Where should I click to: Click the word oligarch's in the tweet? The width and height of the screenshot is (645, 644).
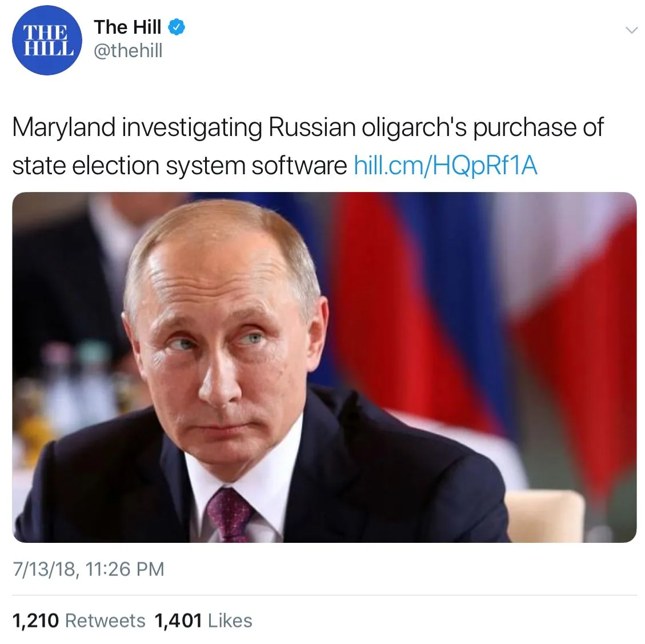[x=414, y=127]
